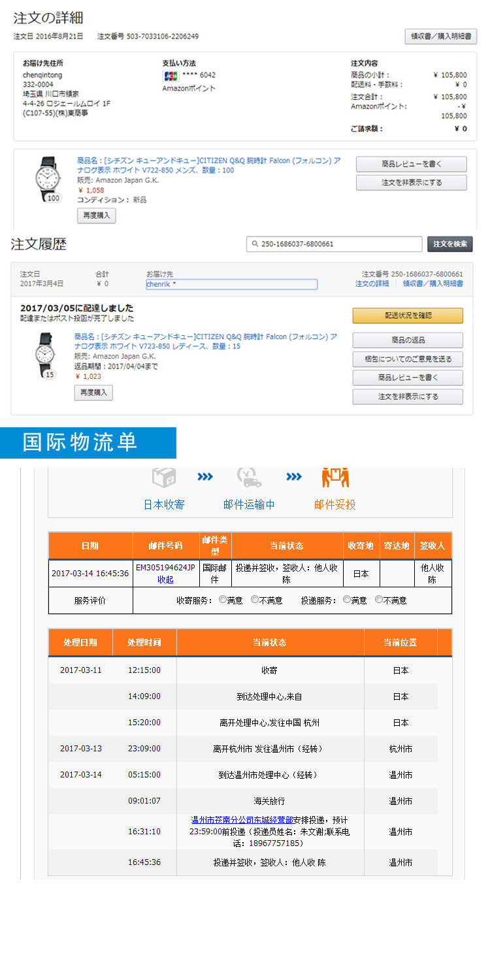Click the arrows icon after 日本收寄
Image resolution: width=490 pixels, height=980 pixels.
pos(205,477)
